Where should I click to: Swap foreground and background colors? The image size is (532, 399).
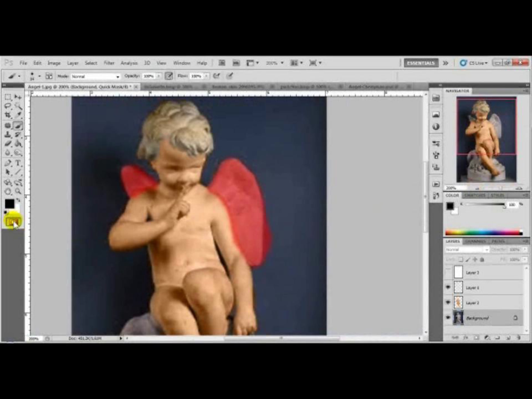18,200
